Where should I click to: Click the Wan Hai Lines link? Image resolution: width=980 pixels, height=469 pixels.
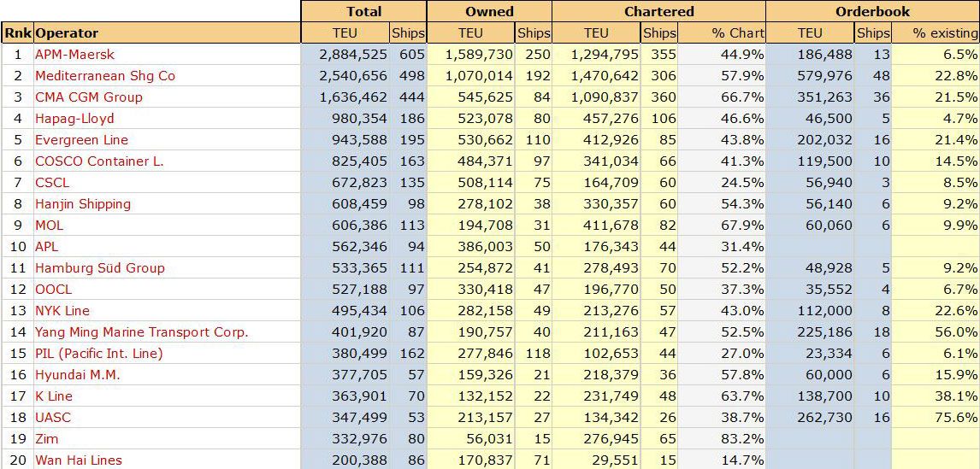[79, 460]
